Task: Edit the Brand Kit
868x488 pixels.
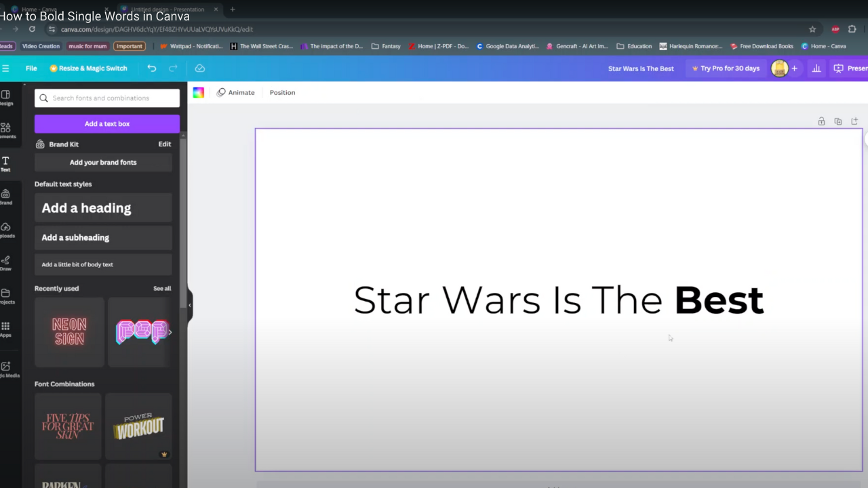Action: [165, 144]
